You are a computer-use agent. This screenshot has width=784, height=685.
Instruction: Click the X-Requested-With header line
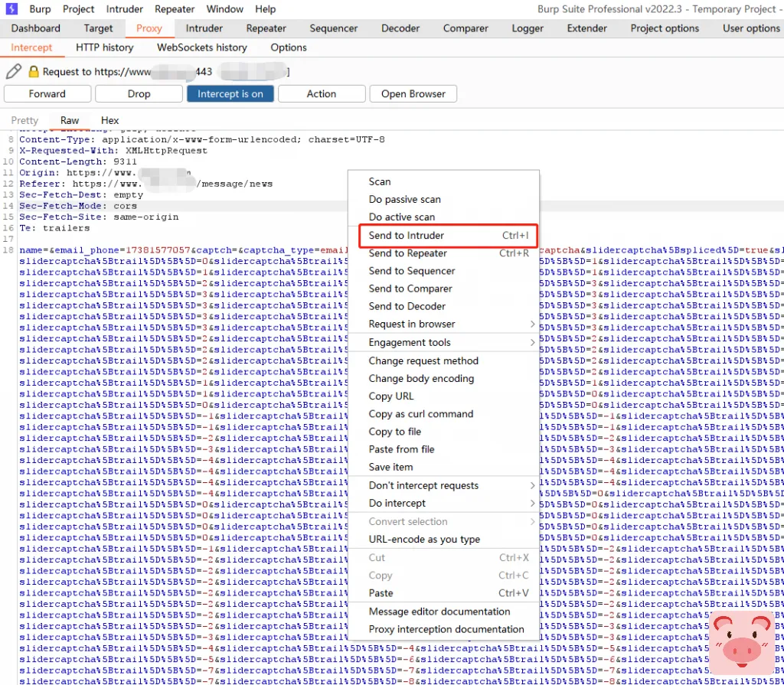click(113, 151)
